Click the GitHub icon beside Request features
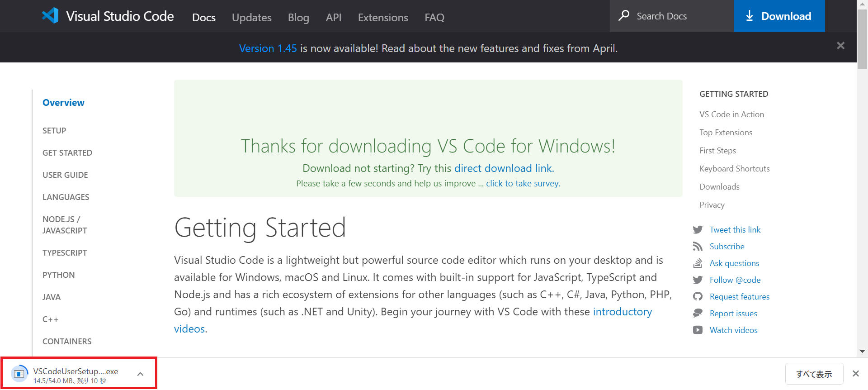 point(698,297)
